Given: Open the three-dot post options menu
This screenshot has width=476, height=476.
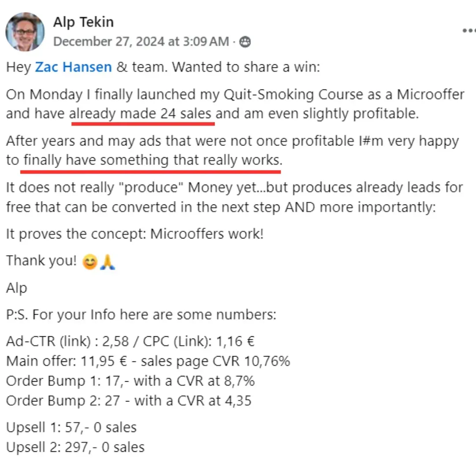Looking at the screenshot, I should click(469, 30).
